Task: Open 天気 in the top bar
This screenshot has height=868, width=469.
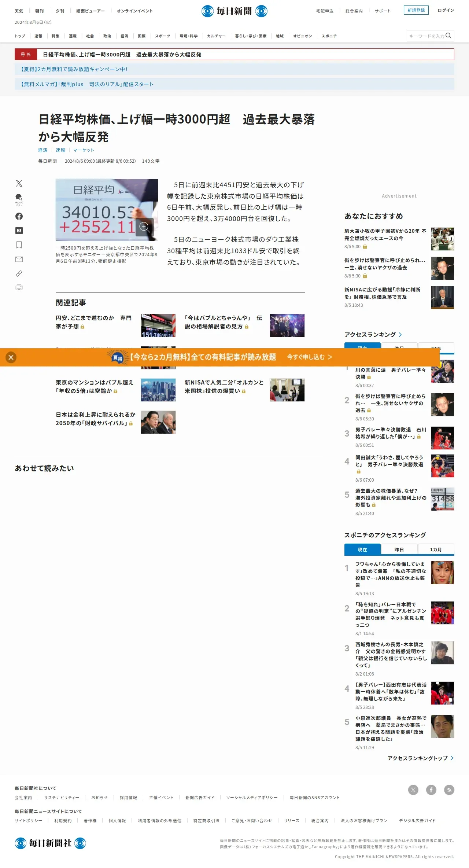Action: click(19, 11)
